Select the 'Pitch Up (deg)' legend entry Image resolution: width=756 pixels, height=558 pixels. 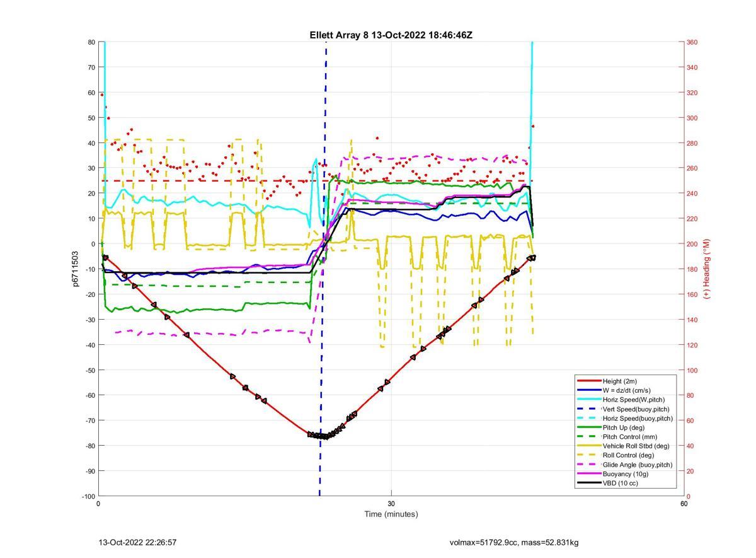tap(624, 427)
